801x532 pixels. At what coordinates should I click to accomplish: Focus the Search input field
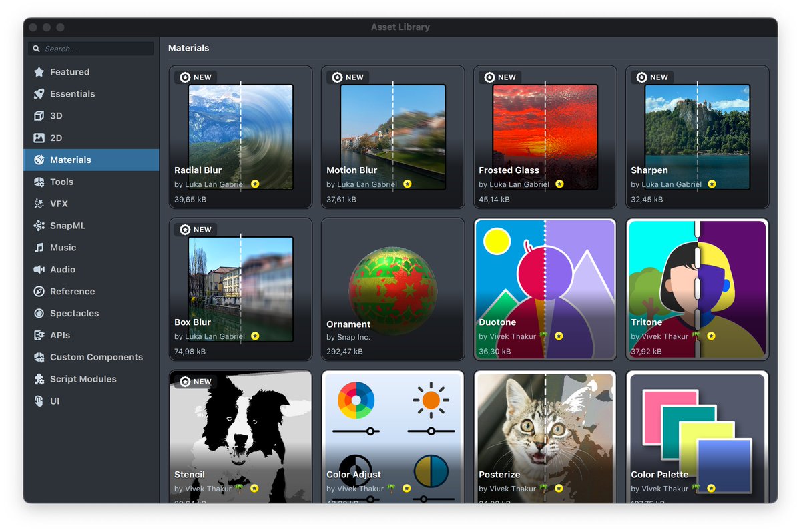click(91, 49)
